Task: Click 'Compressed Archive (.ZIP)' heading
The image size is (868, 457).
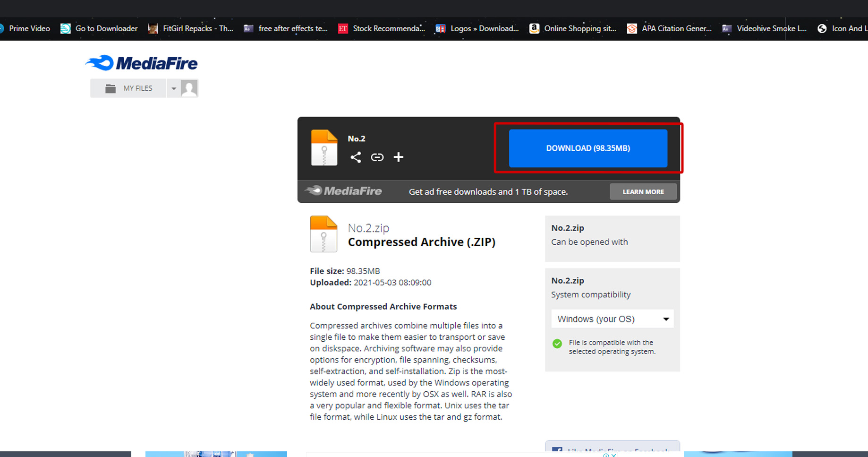Action: coord(422,242)
